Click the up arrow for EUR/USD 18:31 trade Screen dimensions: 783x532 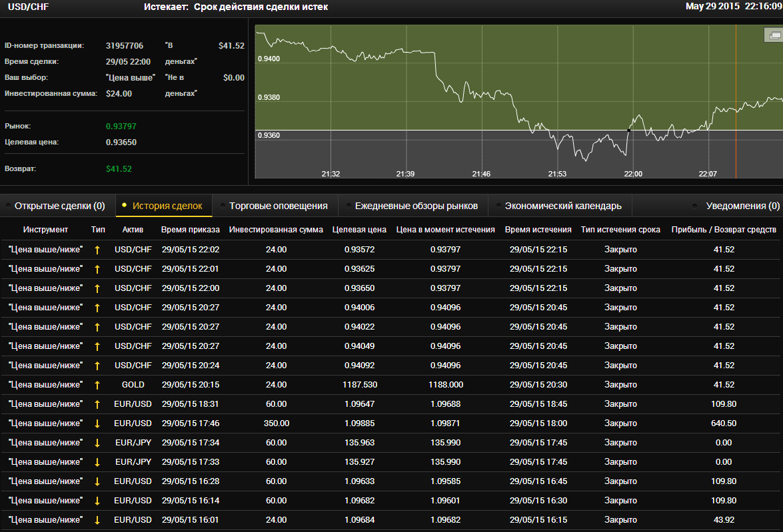click(97, 404)
